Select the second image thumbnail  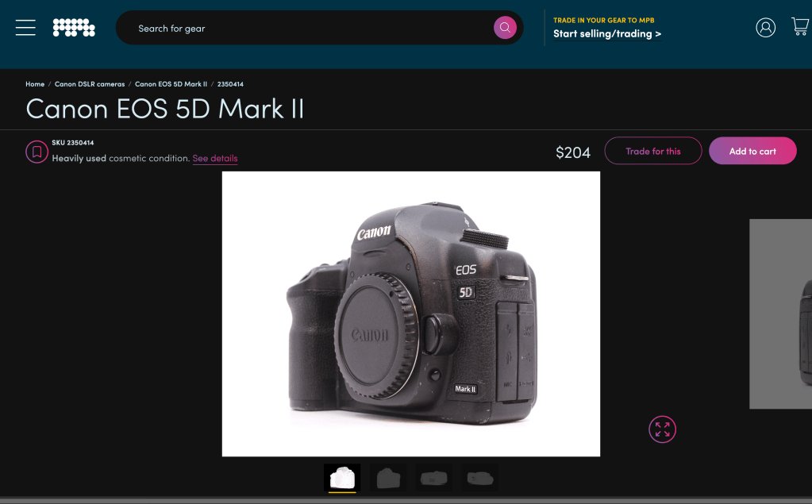(x=388, y=478)
